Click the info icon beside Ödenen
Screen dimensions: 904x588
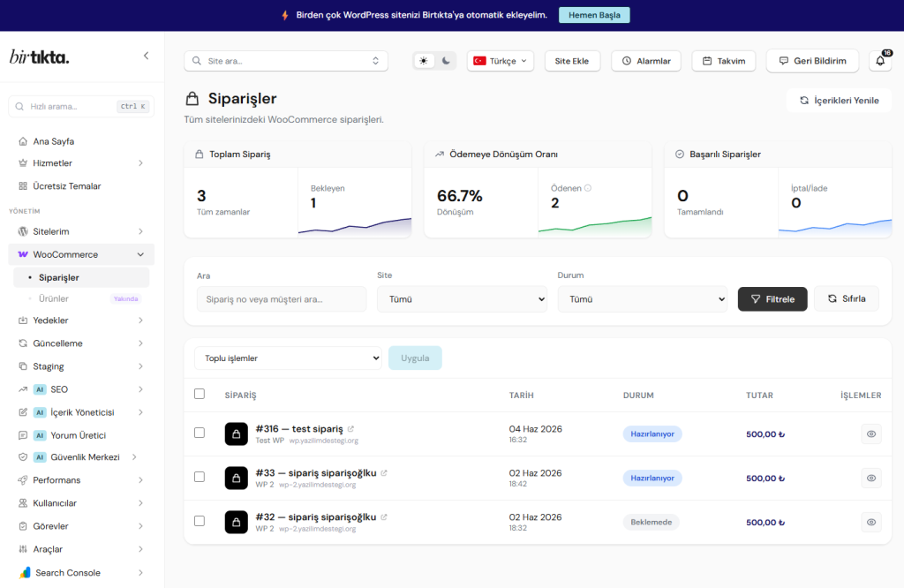point(587,188)
